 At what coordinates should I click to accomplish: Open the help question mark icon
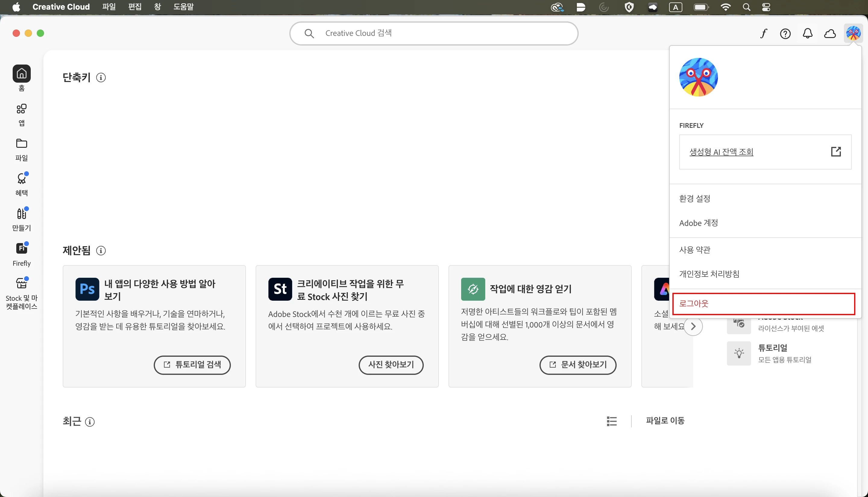785,33
